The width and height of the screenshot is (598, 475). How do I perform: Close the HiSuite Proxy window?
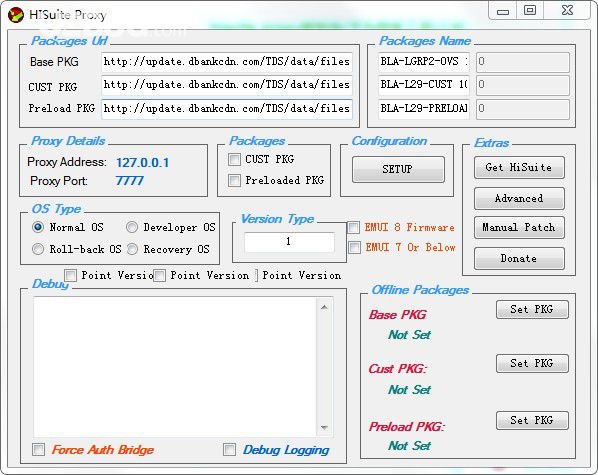(567, 10)
